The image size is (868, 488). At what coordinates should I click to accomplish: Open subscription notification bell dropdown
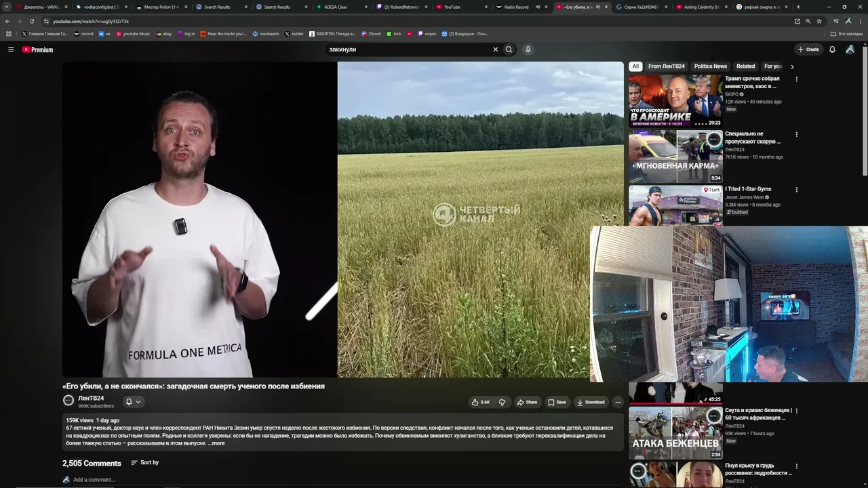coord(133,402)
